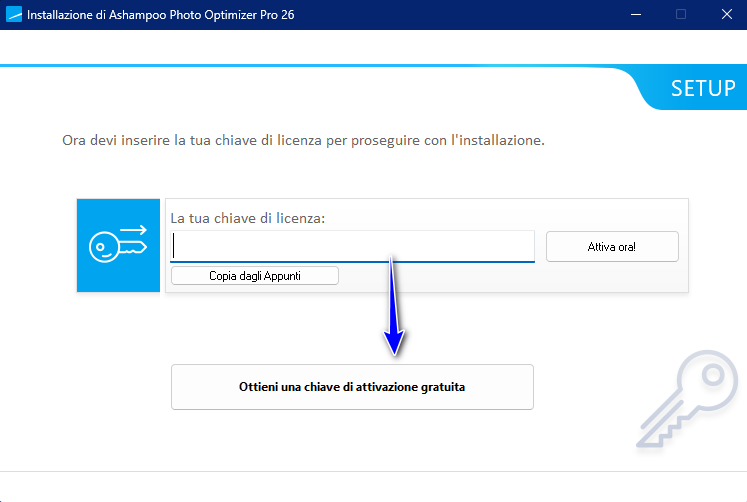Click the 'Ora devi inserire la tua chiave' instruction text

303,141
